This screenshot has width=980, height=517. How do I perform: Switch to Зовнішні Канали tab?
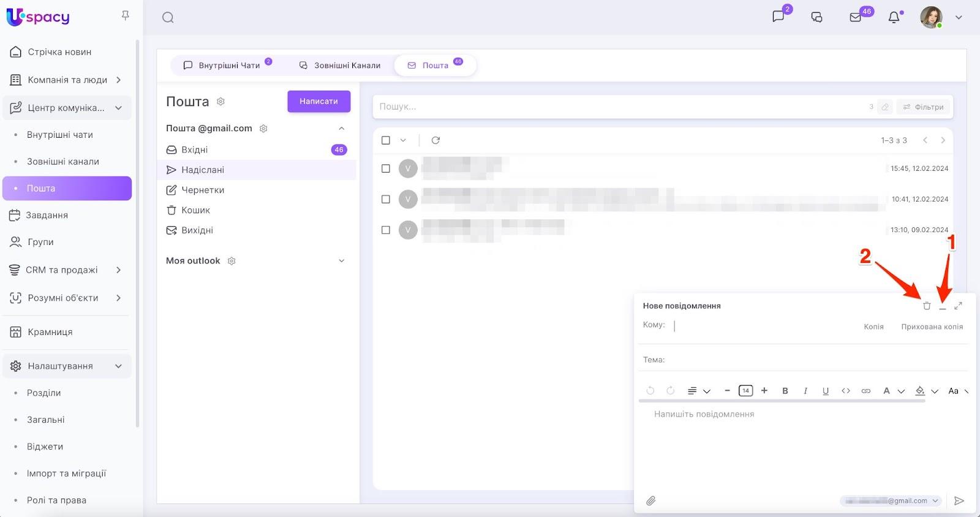(x=340, y=66)
